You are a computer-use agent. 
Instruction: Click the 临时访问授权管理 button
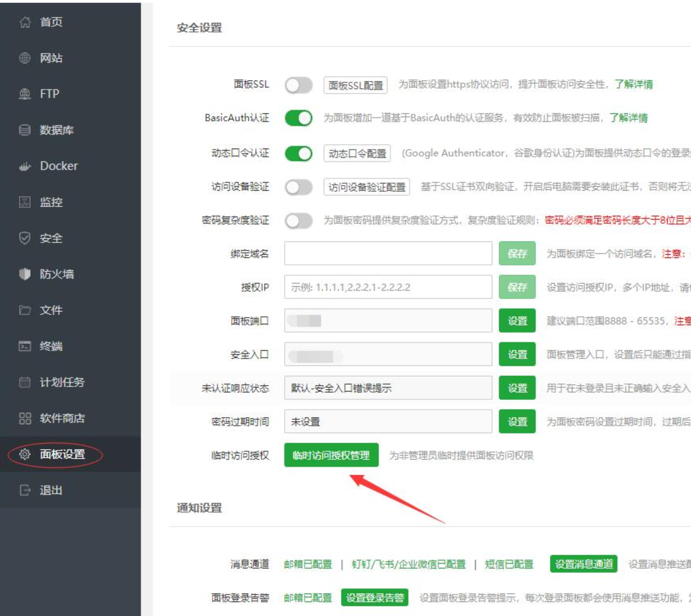point(331,455)
